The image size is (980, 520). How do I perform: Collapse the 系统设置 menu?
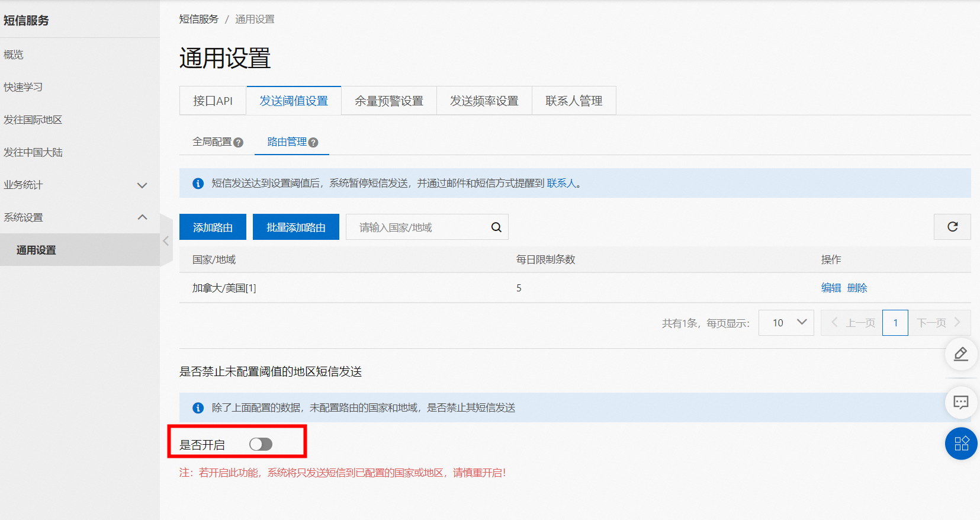click(x=142, y=217)
